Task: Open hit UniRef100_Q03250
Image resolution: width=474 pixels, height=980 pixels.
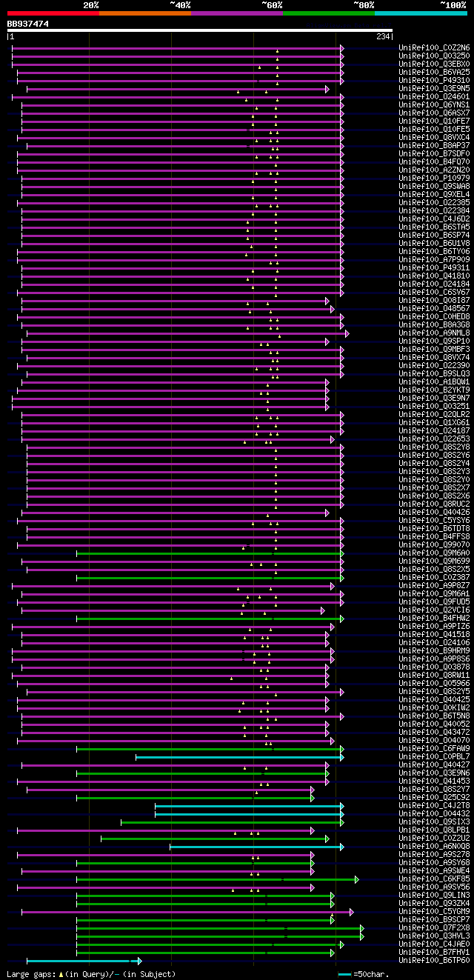Action: tap(434, 56)
